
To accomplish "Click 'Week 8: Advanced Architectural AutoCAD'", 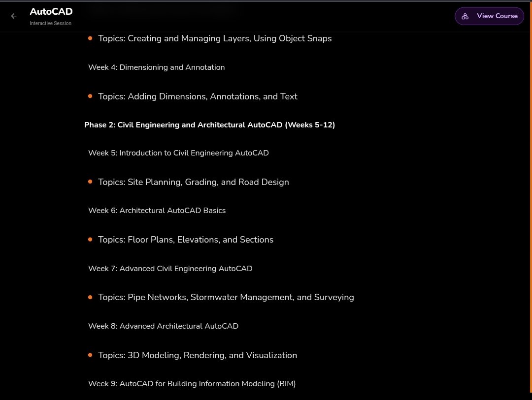I will click(163, 326).
